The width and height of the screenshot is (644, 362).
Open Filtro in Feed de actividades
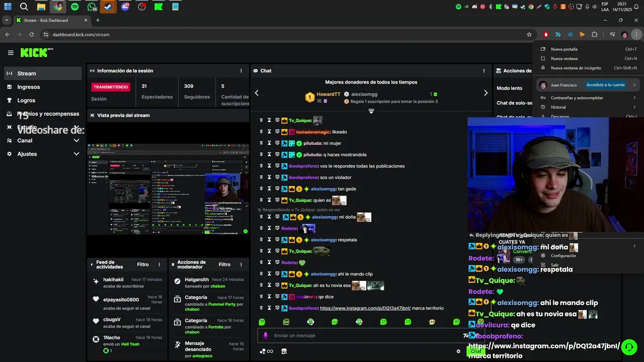coord(143,264)
